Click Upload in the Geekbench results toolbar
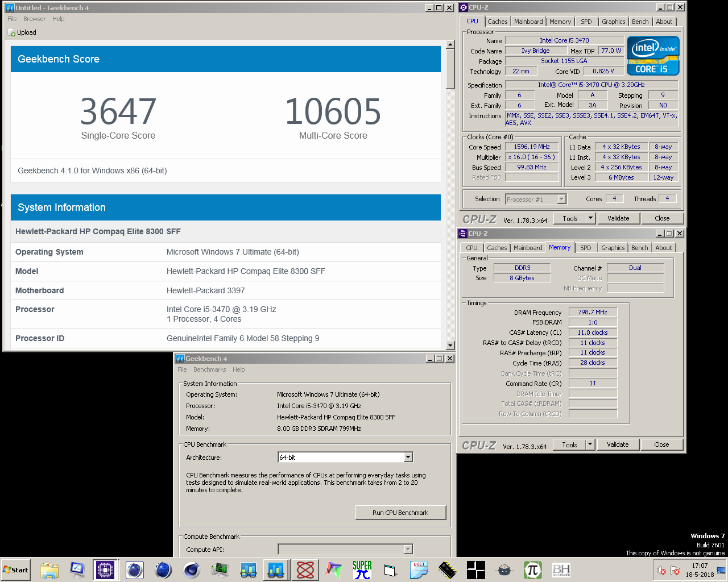The height and width of the screenshot is (582, 728). (22, 32)
